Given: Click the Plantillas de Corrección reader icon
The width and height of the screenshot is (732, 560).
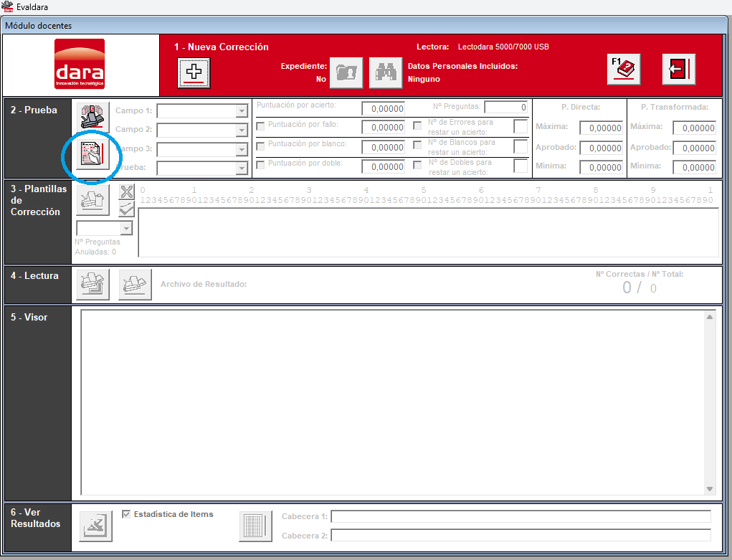Looking at the screenshot, I should [x=93, y=200].
